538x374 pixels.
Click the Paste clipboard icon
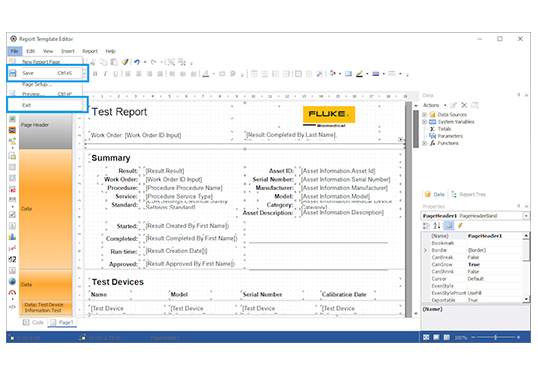pos(114,62)
